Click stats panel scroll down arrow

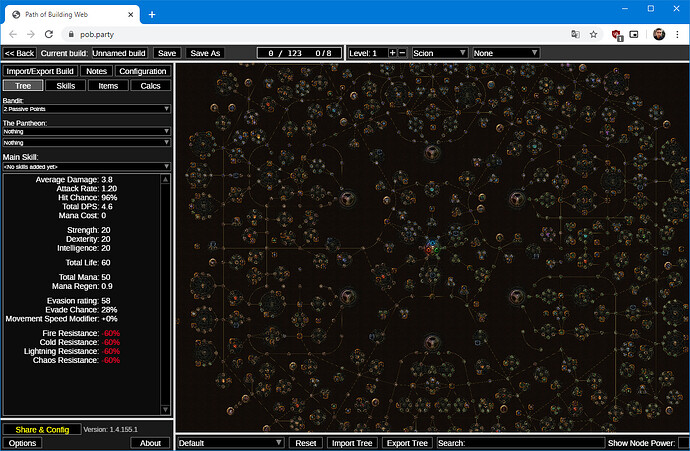pyautogui.click(x=165, y=410)
